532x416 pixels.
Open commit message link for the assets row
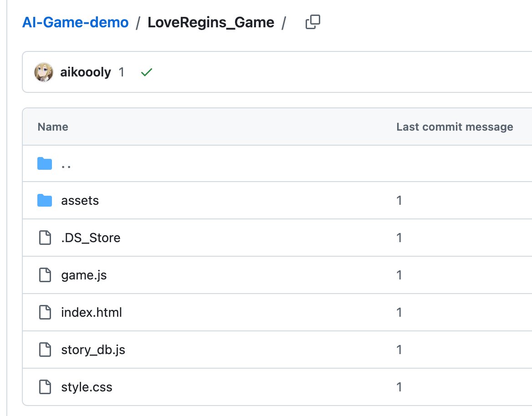(399, 200)
